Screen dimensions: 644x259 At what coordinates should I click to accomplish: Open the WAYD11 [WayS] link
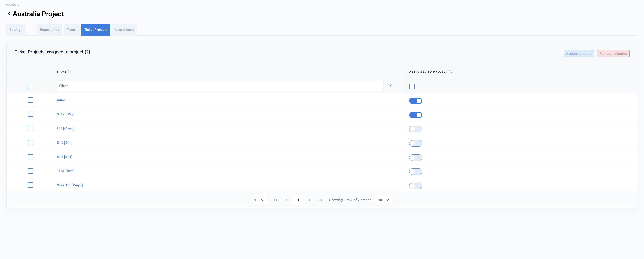click(70, 185)
